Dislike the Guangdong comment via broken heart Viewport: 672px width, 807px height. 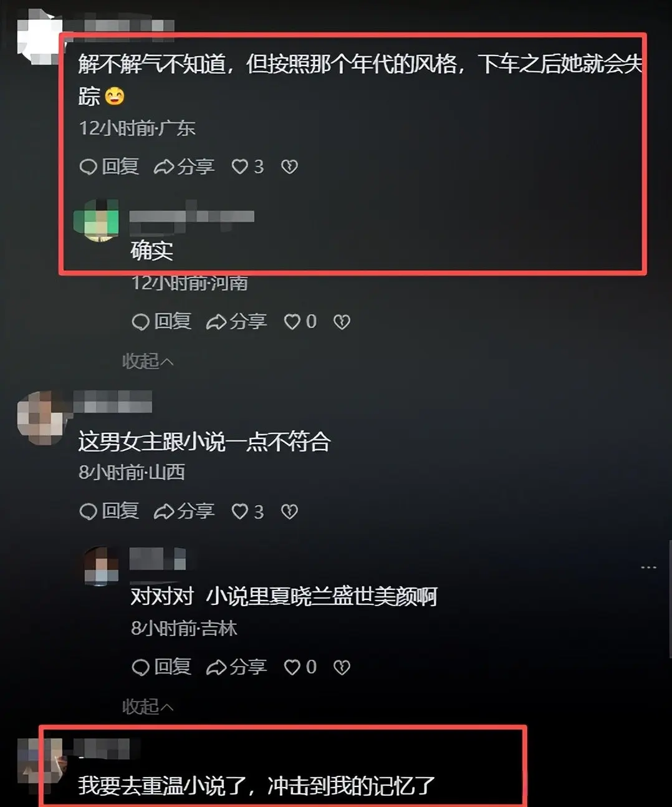(x=289, y=167)
